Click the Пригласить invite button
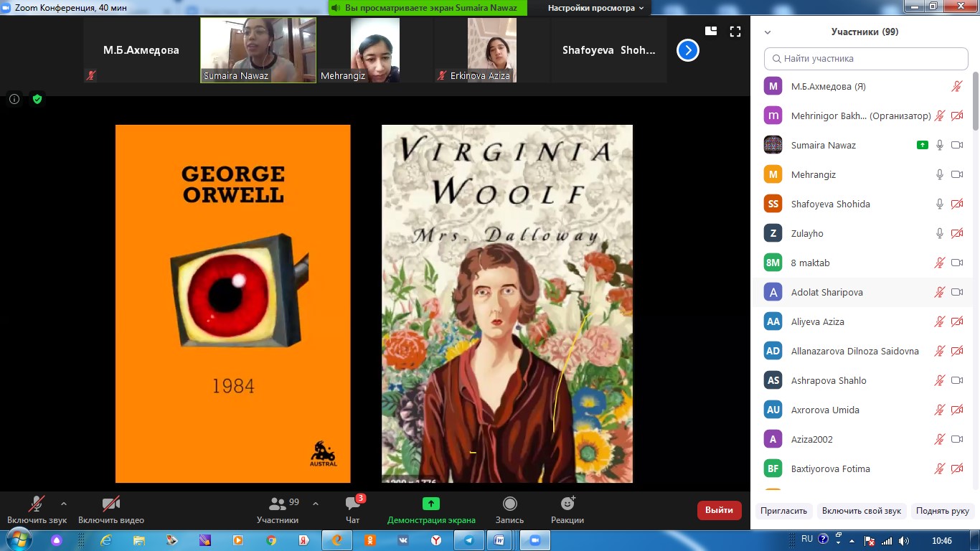 (x=784, y=511)
